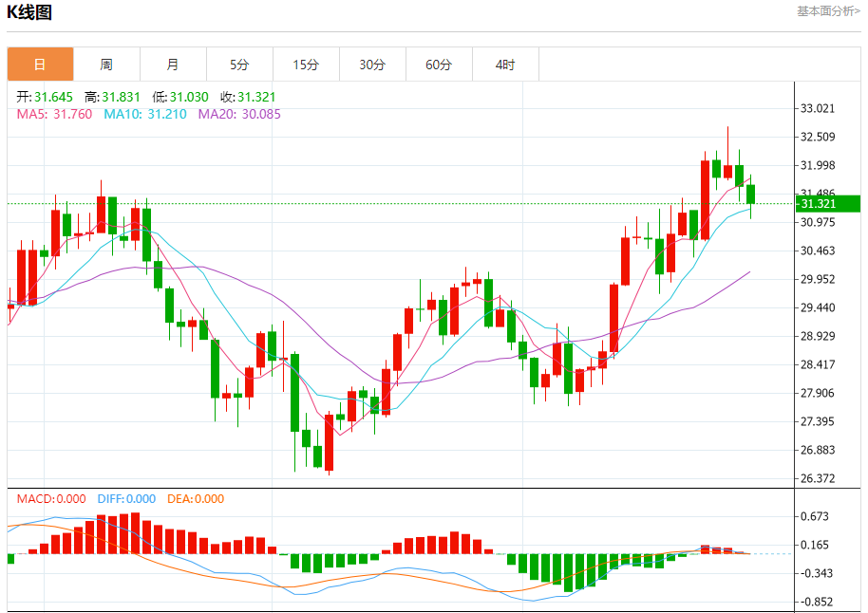Image resolution: width=868 pixels, height=613 pixels.
Task: Click the 27.906 price axis label
Action: point(818,394)
